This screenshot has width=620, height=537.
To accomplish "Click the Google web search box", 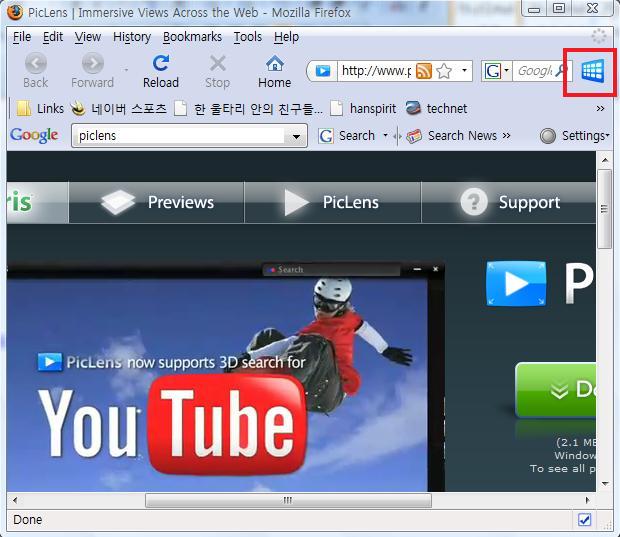I will tap(534, 71).
